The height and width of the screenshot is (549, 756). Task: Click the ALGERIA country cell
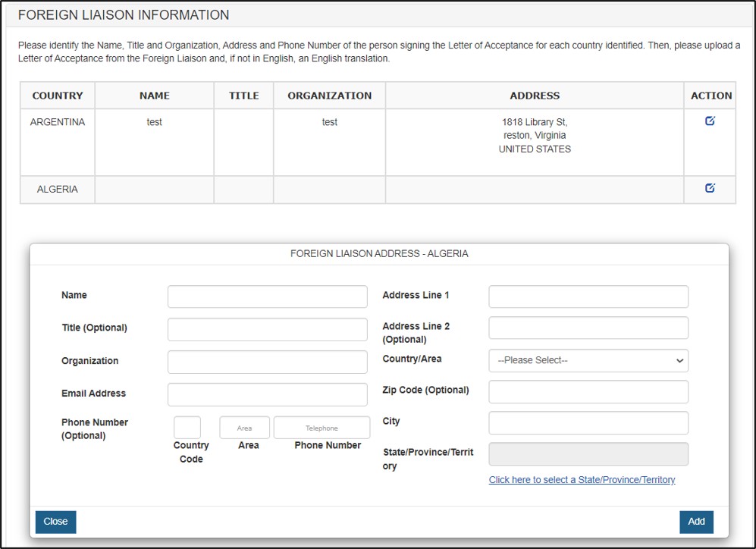pos(58,190)
